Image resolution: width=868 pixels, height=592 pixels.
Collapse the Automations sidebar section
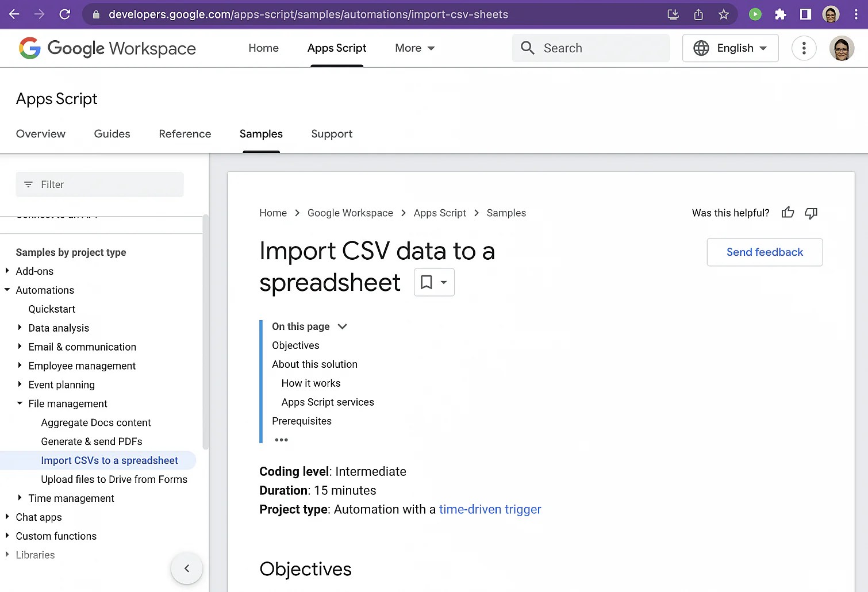click(x=7, y=290)
